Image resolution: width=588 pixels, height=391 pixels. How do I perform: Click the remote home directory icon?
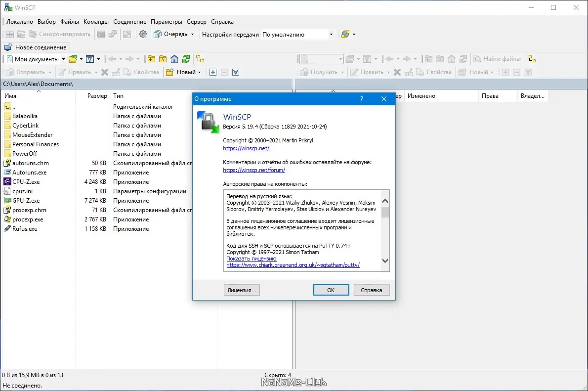452,59
